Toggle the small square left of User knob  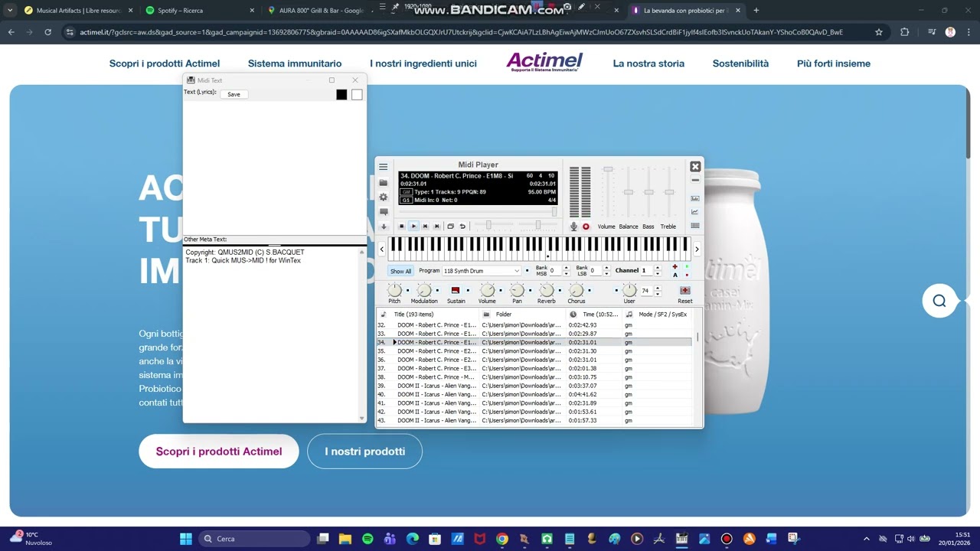pyautogui.click(x=616, y=291)
